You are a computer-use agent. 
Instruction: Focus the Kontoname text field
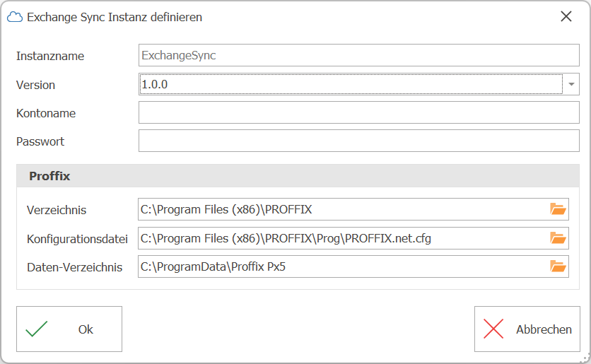pos(359,112)
